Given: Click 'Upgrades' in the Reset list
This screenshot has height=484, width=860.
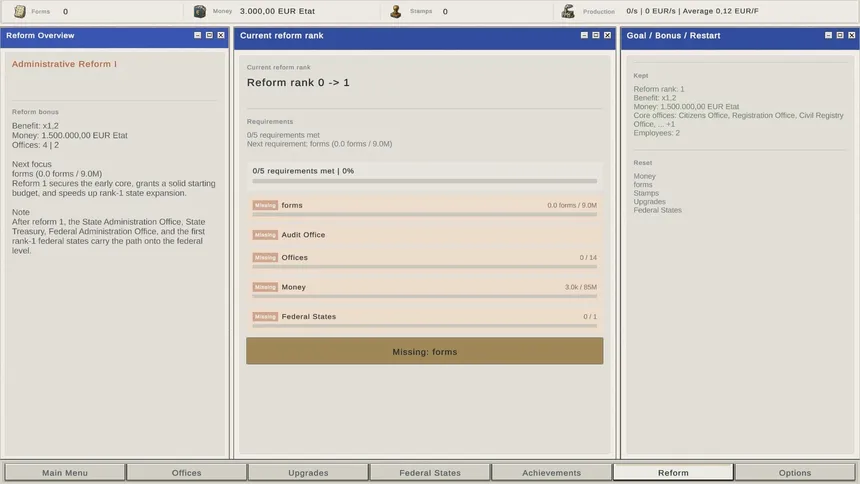Looking at the screenshot, I should [x=649, y=201].
